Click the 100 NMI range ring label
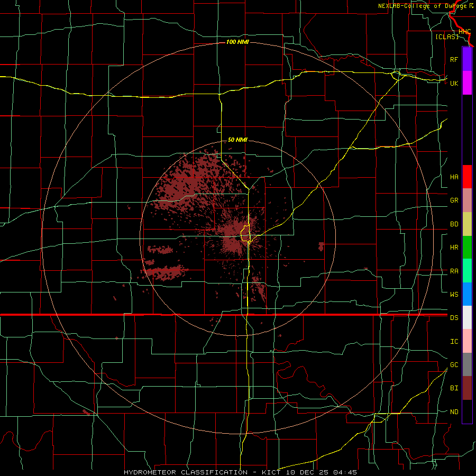Viewport: 476px width, 476px height. click(x=237, y=42)
